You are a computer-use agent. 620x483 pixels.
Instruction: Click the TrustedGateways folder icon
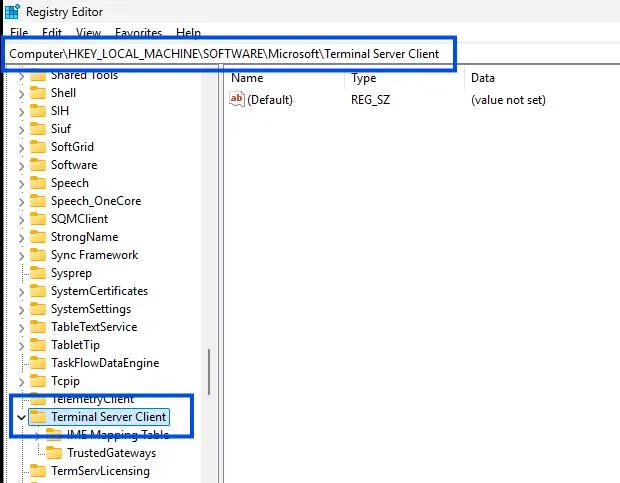coord(54,453)
